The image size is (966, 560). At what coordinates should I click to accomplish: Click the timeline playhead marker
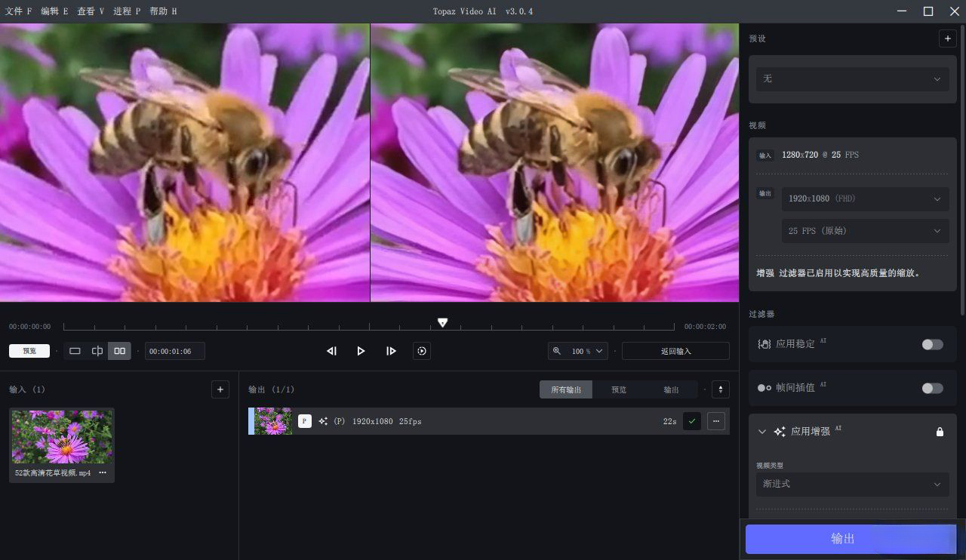click(x=443, y=323)
